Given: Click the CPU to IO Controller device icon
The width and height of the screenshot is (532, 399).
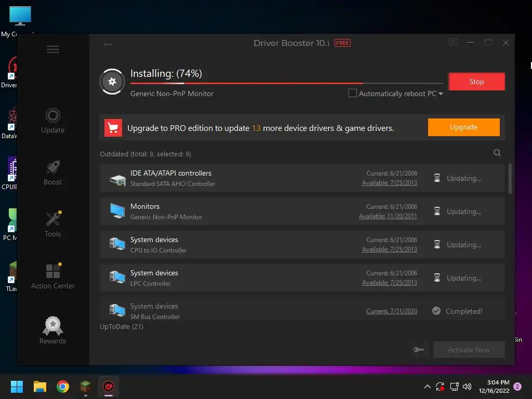Looking at the screenshot, I should click(117, 244).
